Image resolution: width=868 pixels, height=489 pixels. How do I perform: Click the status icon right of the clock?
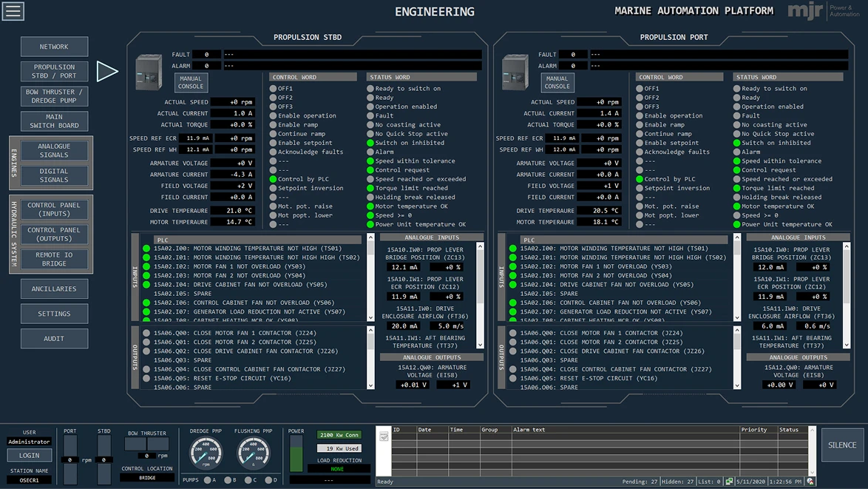pyautogui.click(x=810, y=482)
